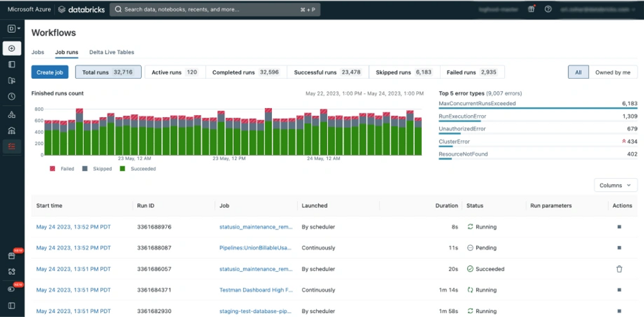Image resolution: width=644 pixels, height=317 pixels.
Task: Click the Create job button
Action: [x=50, y=72]
